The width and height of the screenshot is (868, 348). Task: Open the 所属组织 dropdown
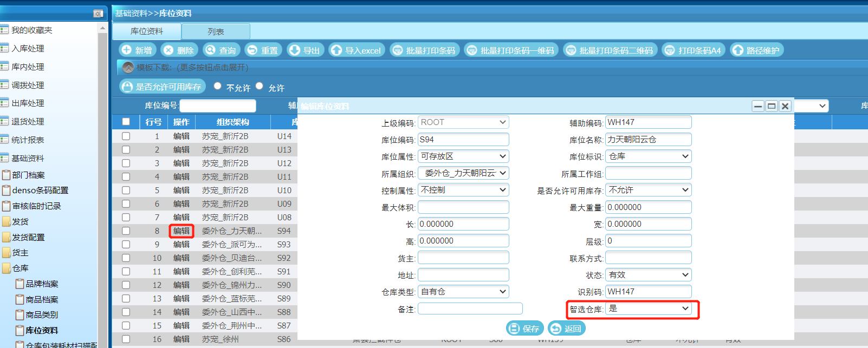tap(463, 173)
